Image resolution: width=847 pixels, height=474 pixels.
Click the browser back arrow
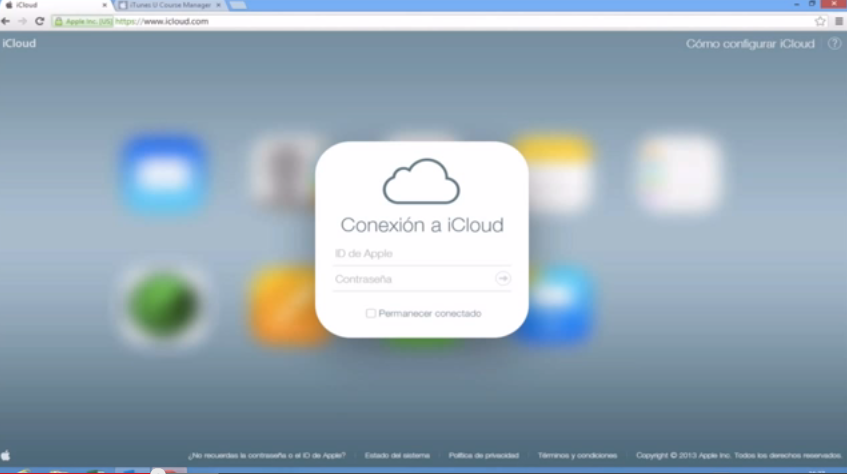6,22
